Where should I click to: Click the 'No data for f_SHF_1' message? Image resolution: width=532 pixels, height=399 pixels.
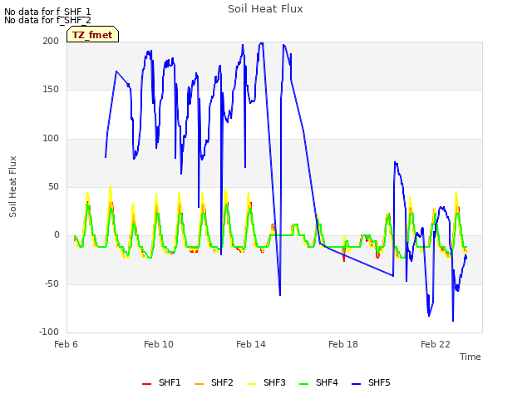pos(47,12)
